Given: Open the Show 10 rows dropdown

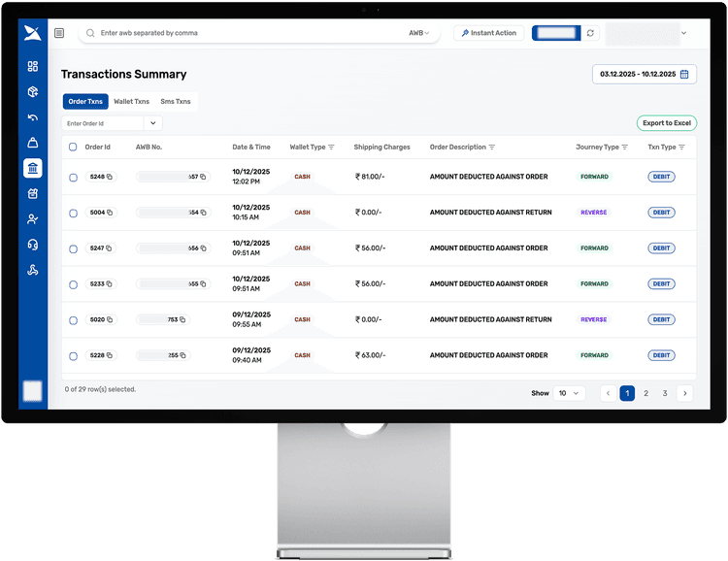Looking at the screenshot, I should point(569,393).
